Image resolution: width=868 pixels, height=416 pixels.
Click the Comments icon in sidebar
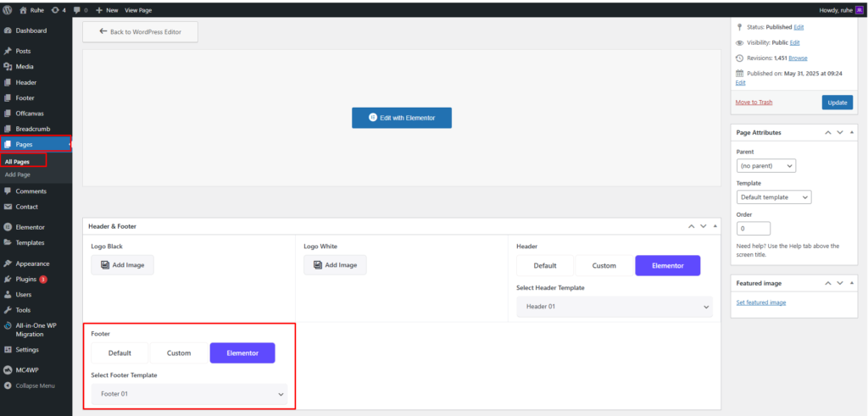coord(8,191)
